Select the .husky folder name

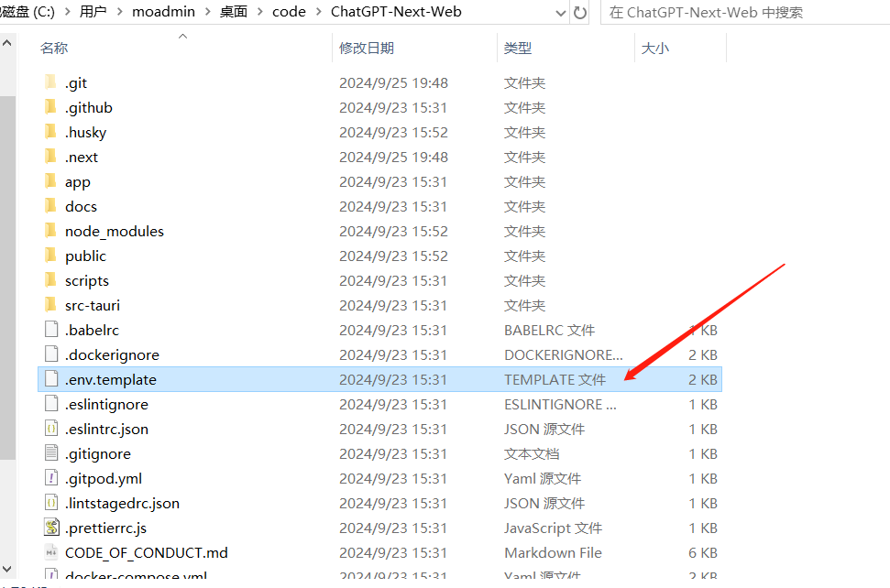(86, 133)
